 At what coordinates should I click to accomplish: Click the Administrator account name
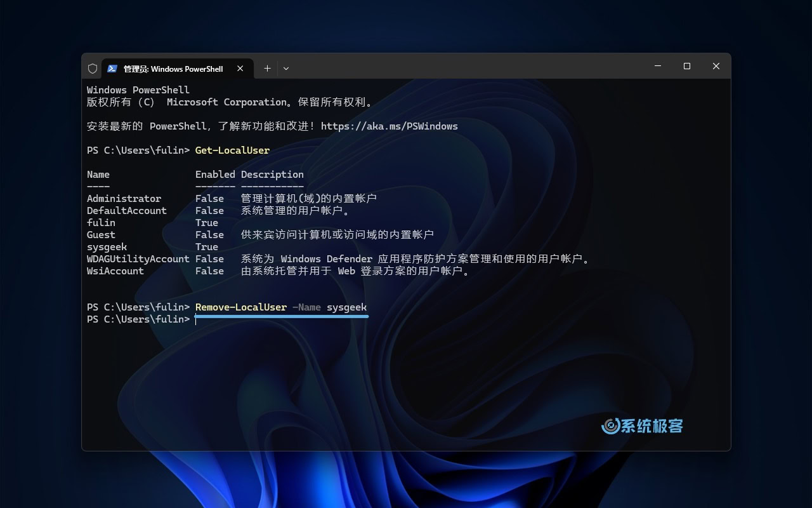[124, 199]
